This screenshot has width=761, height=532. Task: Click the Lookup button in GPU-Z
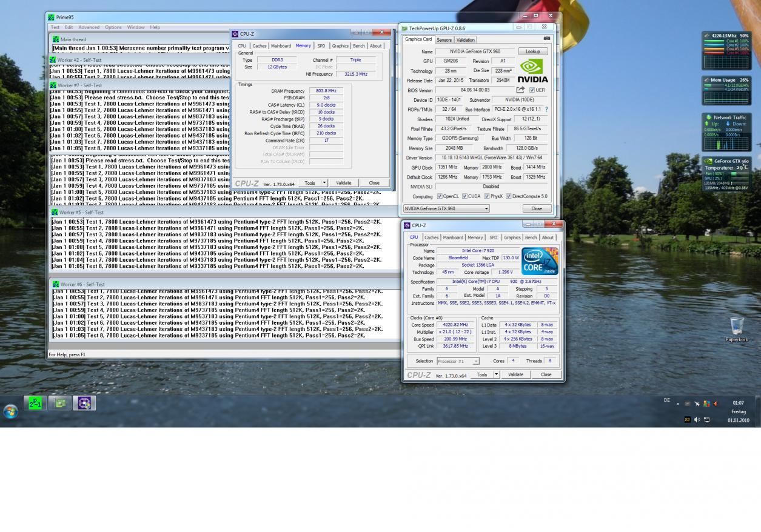(533, 52)
